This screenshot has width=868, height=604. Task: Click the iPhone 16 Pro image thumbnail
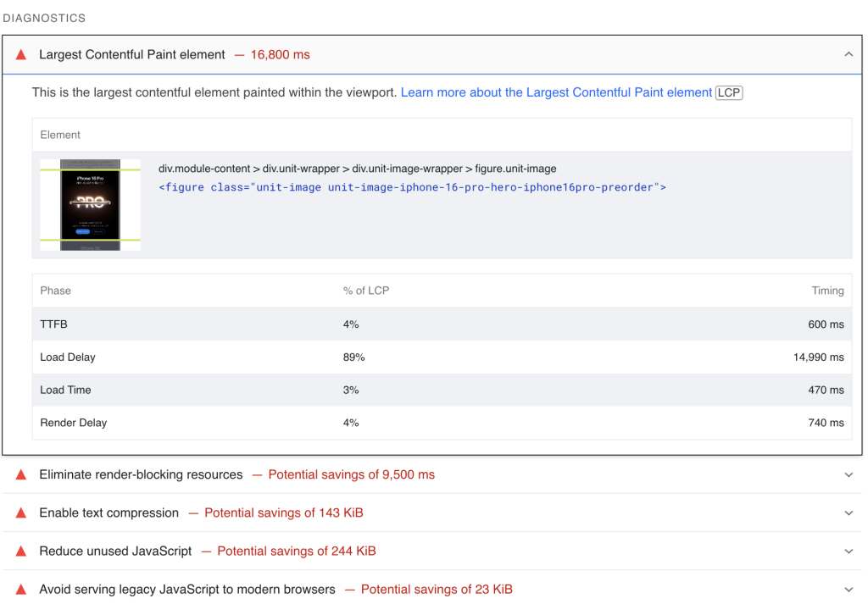[90, 204]
